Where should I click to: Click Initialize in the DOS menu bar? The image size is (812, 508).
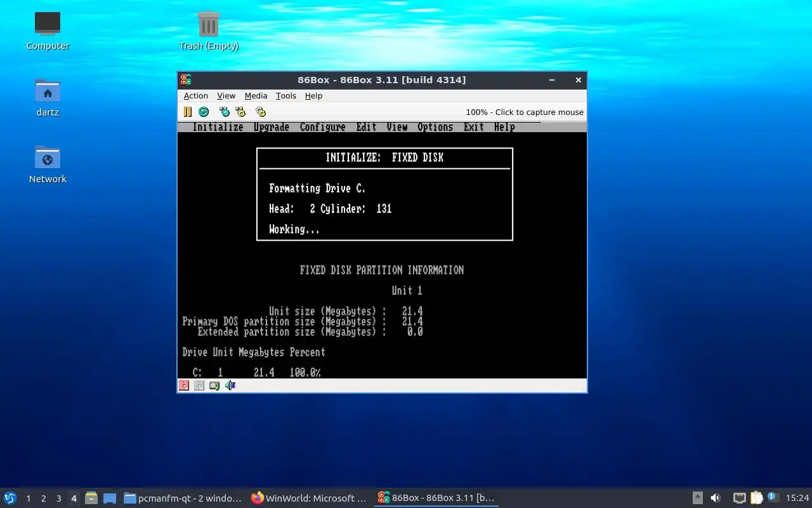pyautogui.click(x=218, y=127)
